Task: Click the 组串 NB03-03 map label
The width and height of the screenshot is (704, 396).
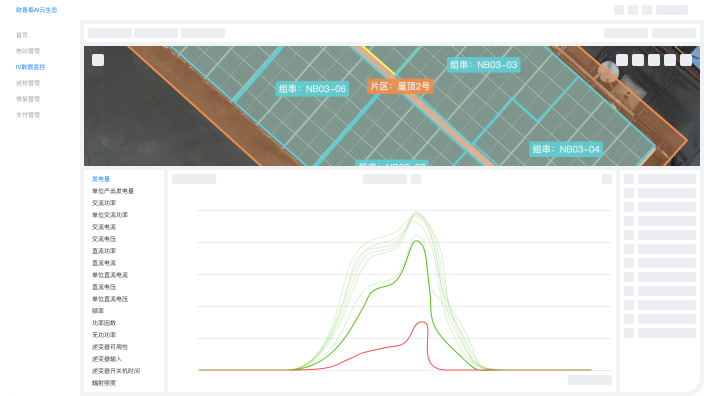Action: pos(484,65)
